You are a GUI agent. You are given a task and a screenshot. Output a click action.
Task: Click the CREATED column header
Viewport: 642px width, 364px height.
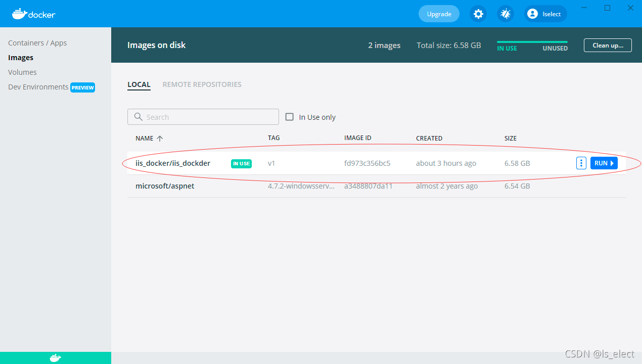[x=429, y=138]
